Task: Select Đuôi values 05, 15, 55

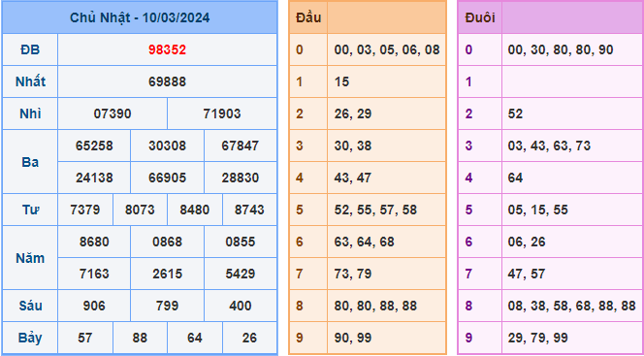Action: pyautogui.click(x=537, y=210)
